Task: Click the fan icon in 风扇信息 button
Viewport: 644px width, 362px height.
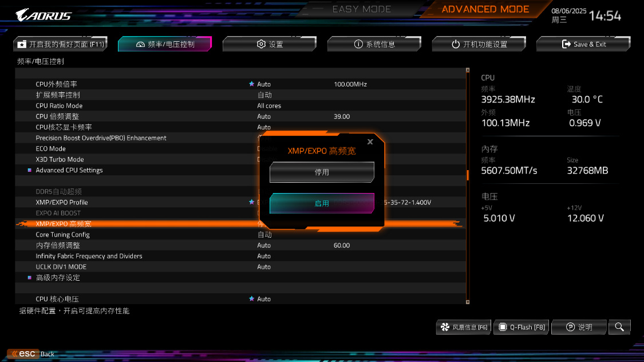Action: pos(445,327)
